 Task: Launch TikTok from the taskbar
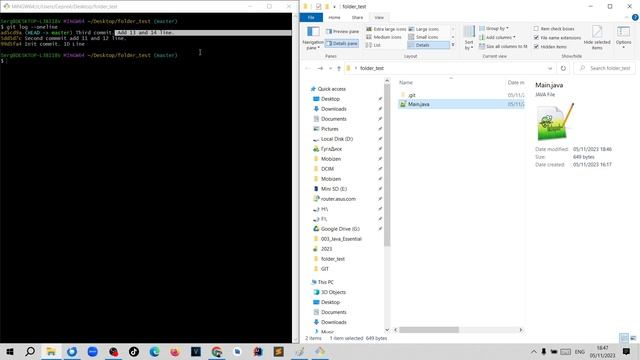134,351
